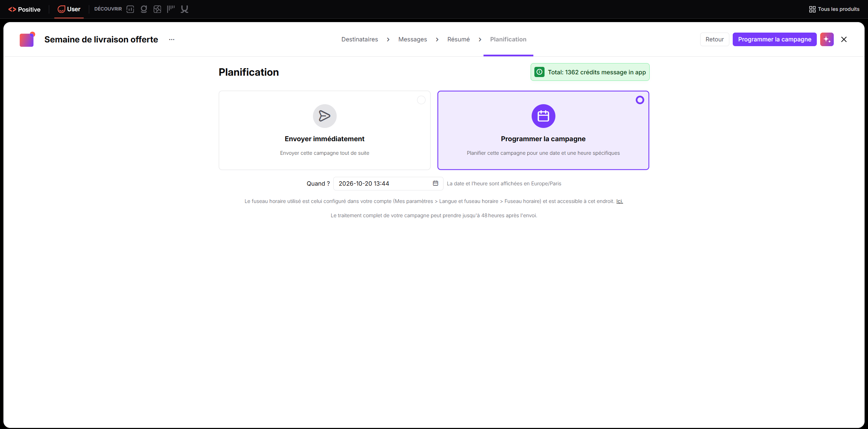Image resolution: width=868 pixels, height=429 pixels.
Task: Click the Retour button
Action: click(714, 39)
